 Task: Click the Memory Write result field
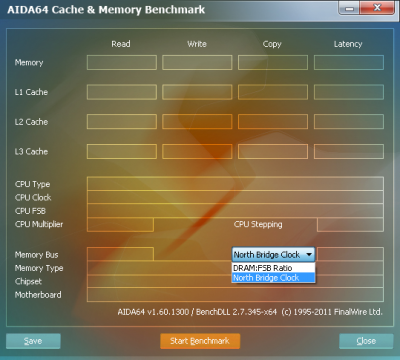point(197,63)
